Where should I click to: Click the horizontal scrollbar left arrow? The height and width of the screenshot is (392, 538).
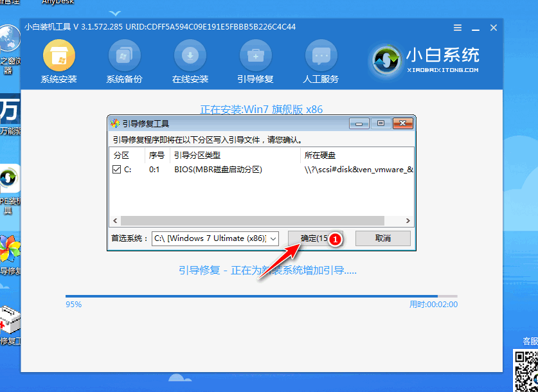pyautogui.click(x=116, y=220)
